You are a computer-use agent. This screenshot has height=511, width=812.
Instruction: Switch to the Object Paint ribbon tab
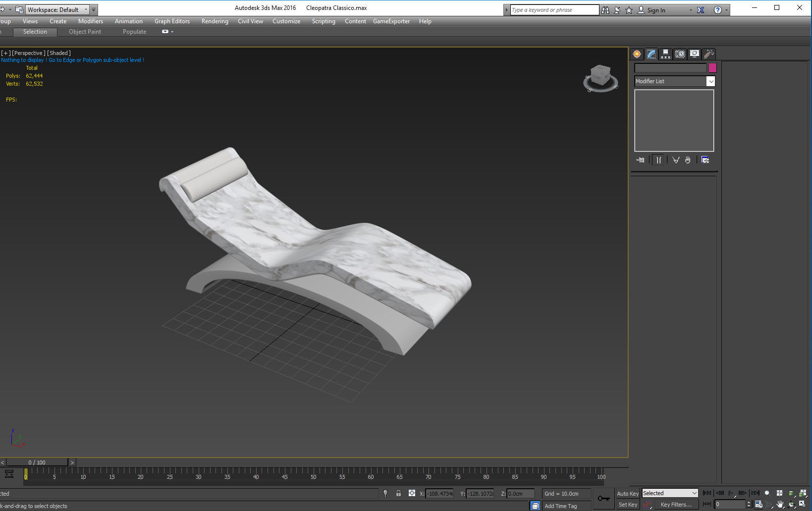point(85,32)
